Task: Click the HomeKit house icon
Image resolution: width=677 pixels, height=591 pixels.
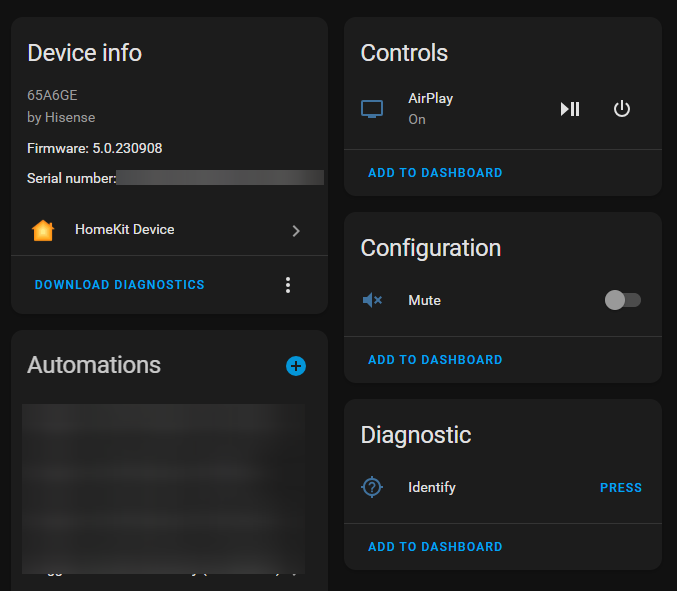Action: (43, 230)
